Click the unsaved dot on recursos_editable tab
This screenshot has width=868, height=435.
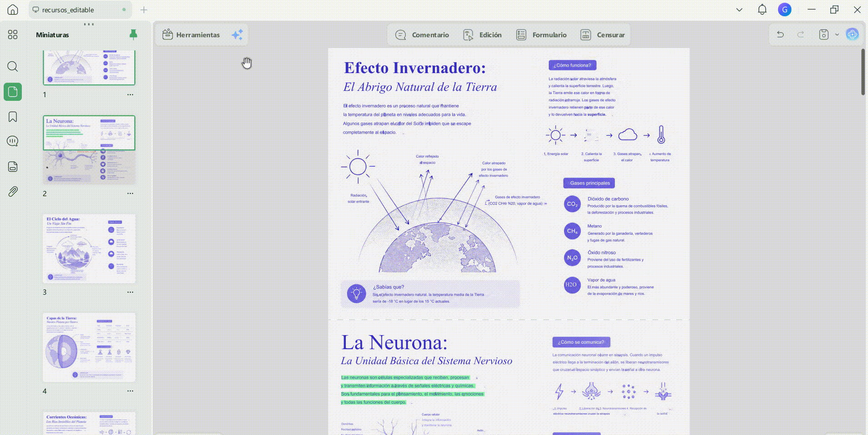click(124, 10)
